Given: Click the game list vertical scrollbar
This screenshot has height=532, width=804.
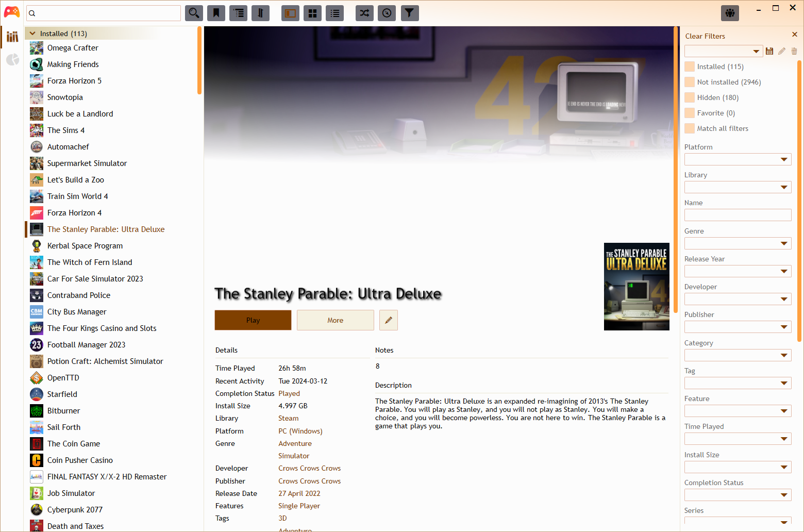Looking at the screenshot, I should click(199, 60).
